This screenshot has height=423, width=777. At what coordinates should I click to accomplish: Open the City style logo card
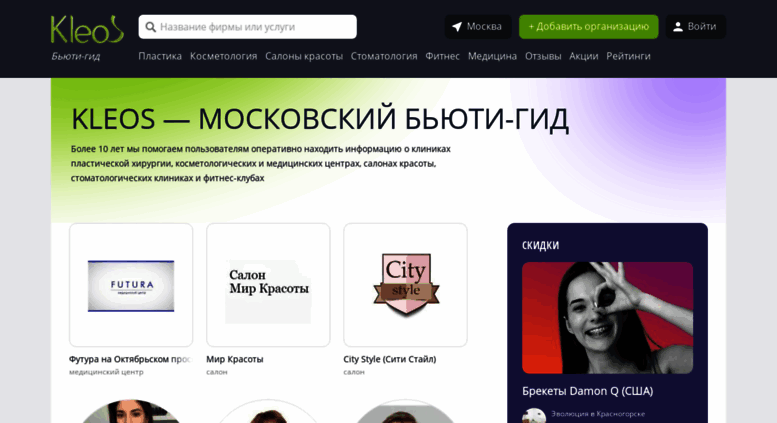pos(405,285)
